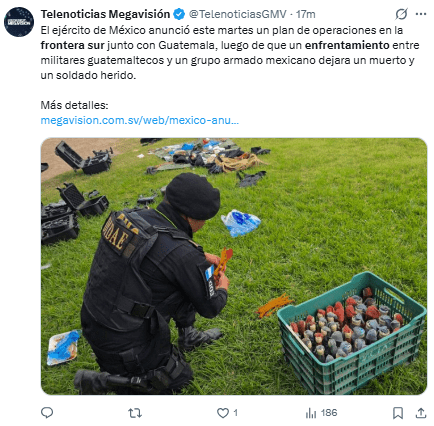
Task: Click the 186 views count
Action: pyautogui.click(x=329, y=413)
